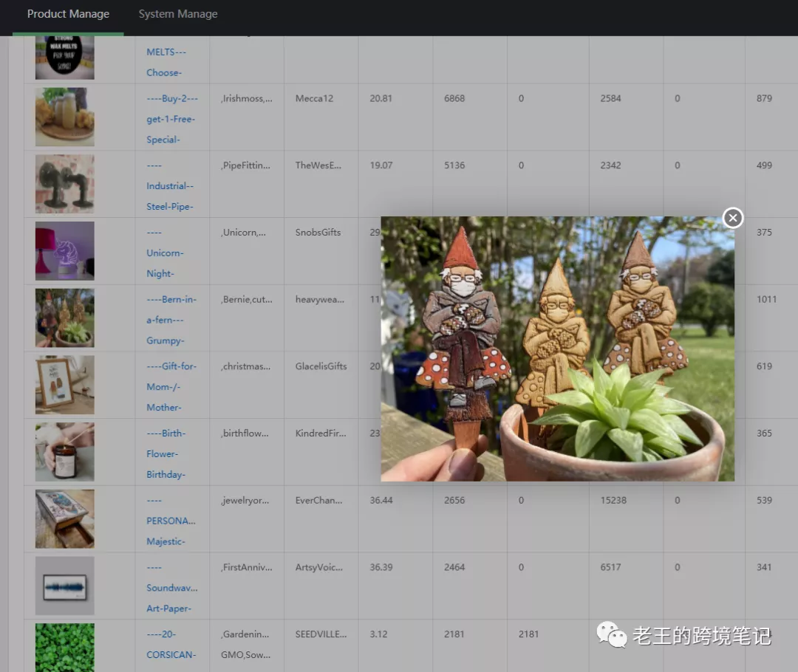Click the enlarged gnome plant stake photo
This screenshot has height=672, width=798.
tap(557, 349)
